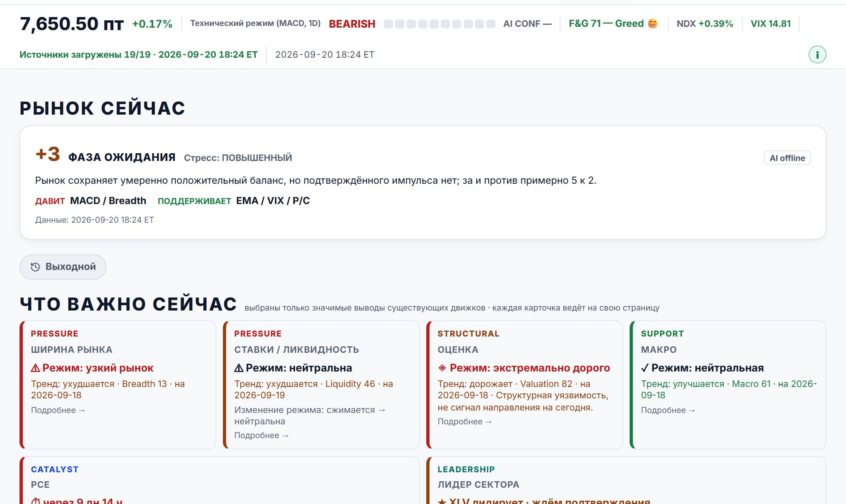This screenshot has height=504, width=846.
Task: Click the checkmark beside Режим: нейтральная
Action: coord(645,368)
